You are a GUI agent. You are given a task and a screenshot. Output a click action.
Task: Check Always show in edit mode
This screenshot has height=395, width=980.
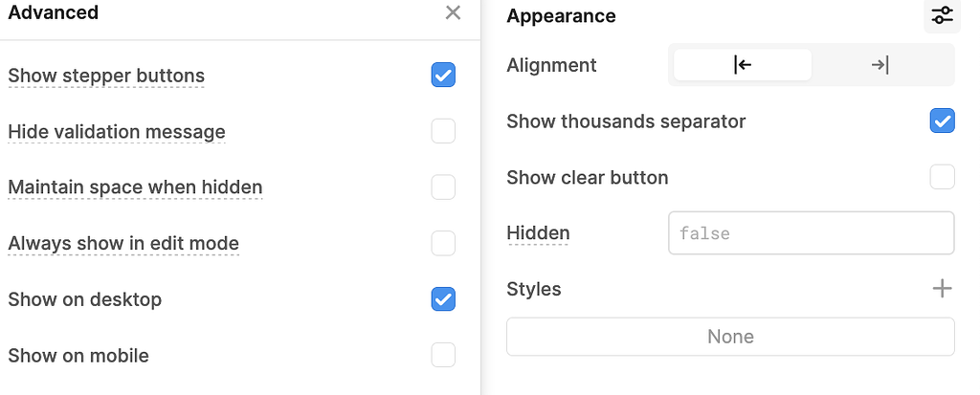pos(443,243)
